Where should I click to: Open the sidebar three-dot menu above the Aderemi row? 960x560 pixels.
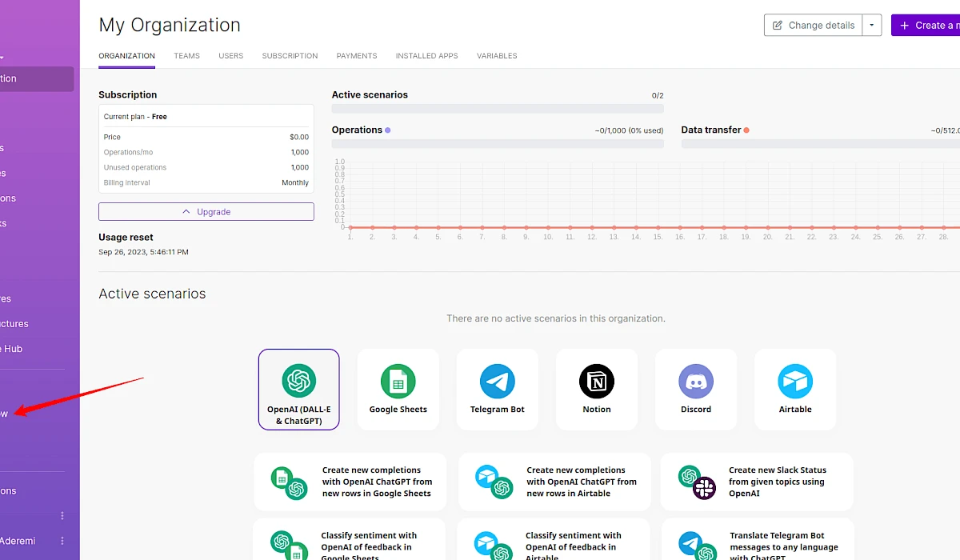click(62, 515)
